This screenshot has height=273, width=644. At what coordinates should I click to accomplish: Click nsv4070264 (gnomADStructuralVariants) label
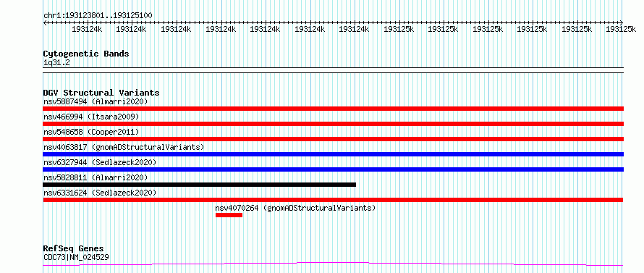pos(296,208)
